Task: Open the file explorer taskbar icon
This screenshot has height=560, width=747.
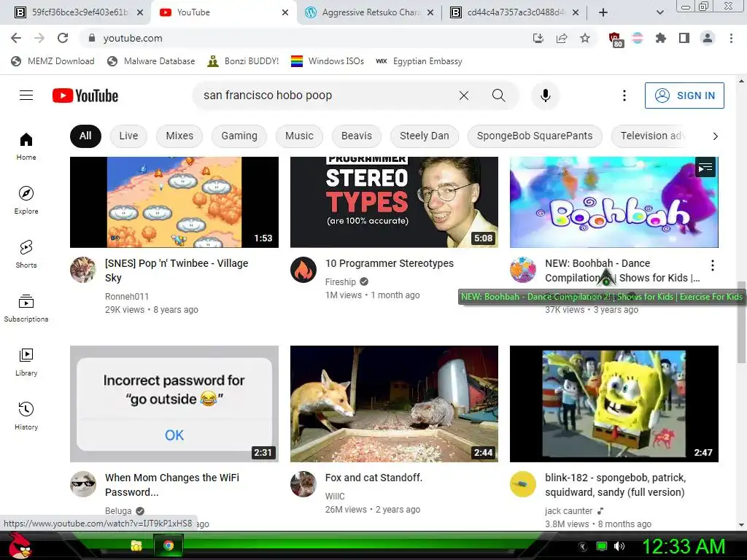Action: point(136,545)
